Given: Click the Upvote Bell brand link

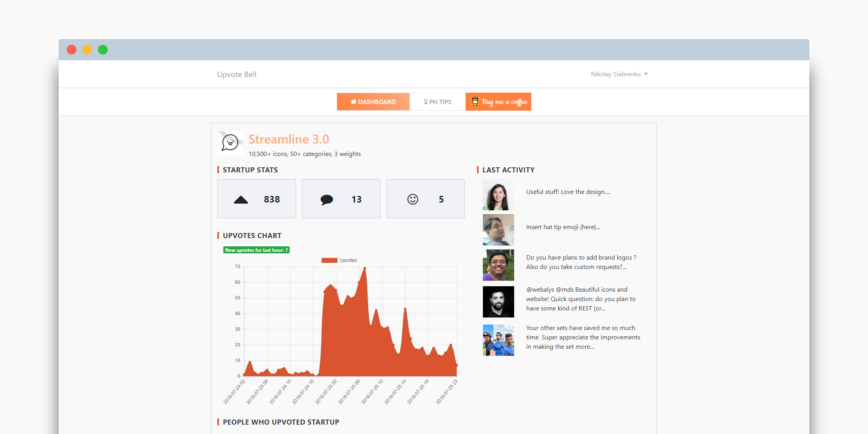Looking at the screenshot, I should point(237,74).
